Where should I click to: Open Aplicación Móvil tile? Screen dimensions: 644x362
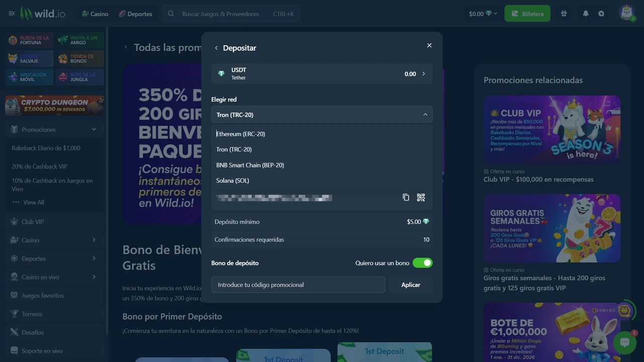point(29,77)
